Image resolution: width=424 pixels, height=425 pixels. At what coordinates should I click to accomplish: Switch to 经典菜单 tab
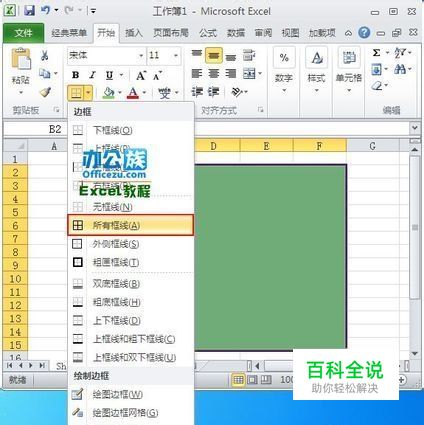69,33
